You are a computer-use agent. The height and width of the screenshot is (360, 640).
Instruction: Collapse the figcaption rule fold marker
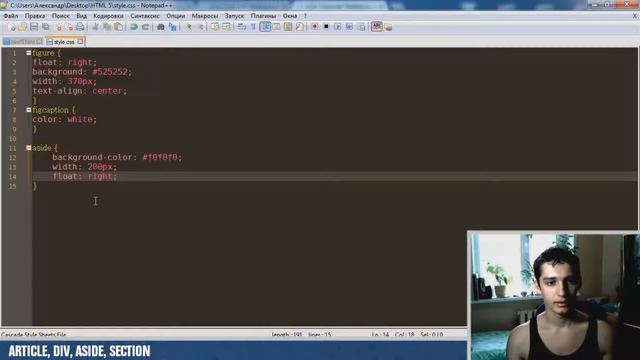(29, 110)
